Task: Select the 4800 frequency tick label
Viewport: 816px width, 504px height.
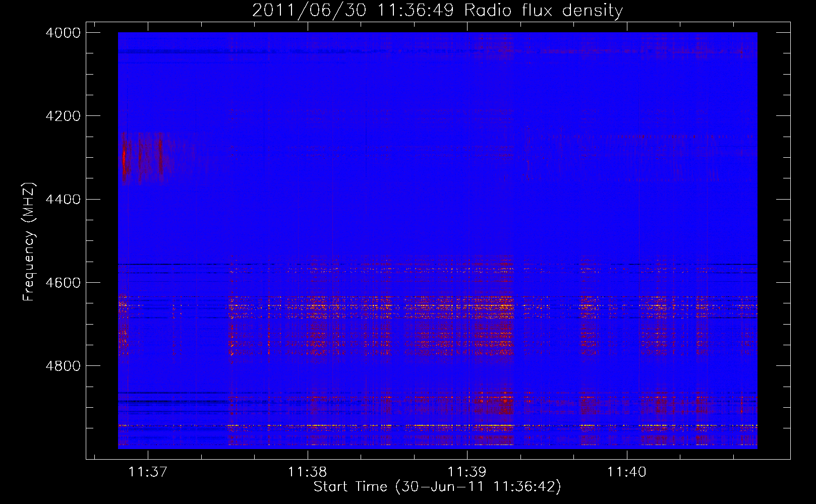Action: [63, 366]
